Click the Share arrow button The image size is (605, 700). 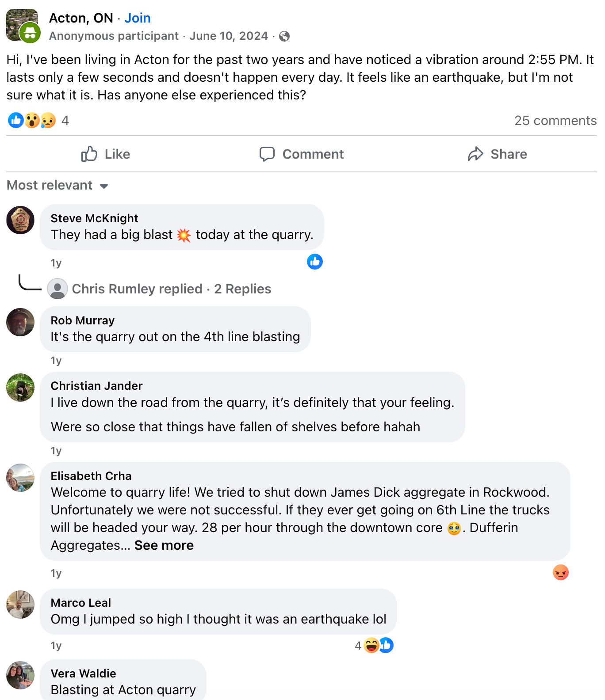click(498, 154)
